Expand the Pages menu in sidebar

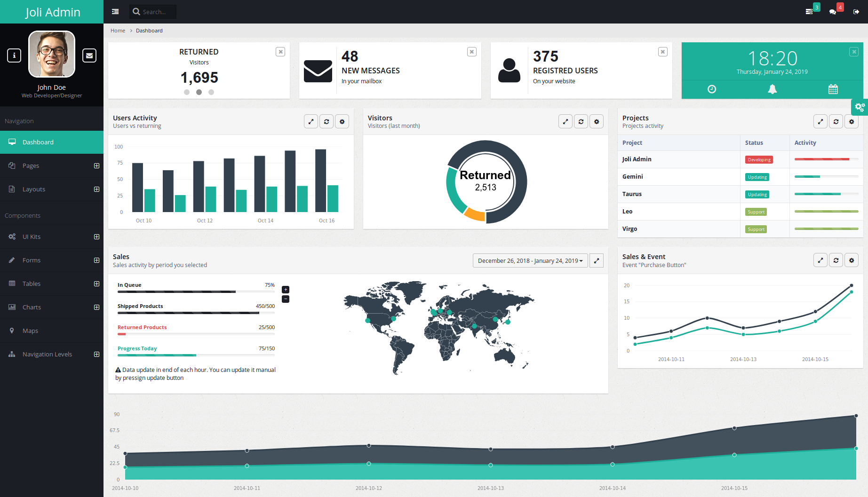[96, 166]
